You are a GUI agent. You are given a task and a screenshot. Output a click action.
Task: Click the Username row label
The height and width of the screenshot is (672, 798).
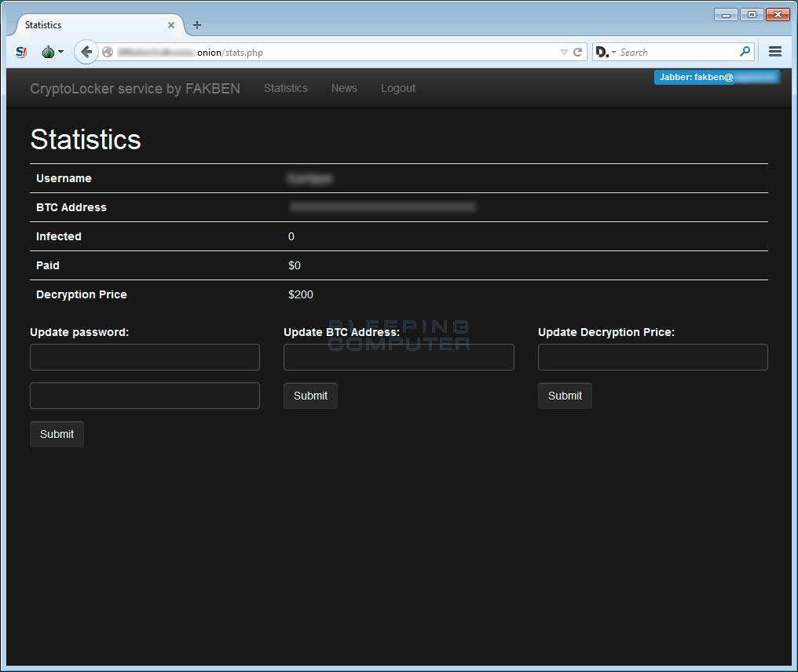(x=64, y=178)
